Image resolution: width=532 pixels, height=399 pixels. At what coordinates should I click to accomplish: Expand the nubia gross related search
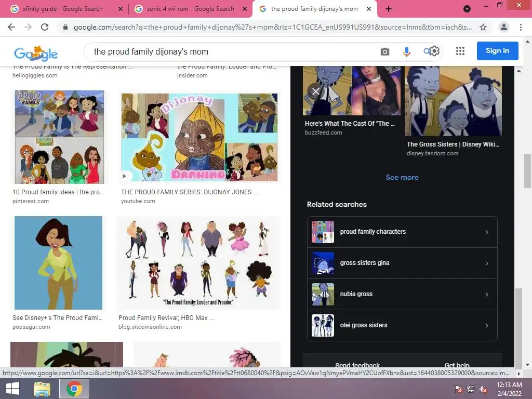click(402, 295)
